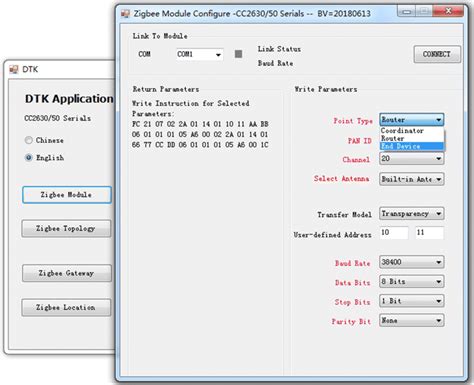Click the Transfer Model label
Image resolution: width=474 pixels, height=385 pixels.
point(344,215)
